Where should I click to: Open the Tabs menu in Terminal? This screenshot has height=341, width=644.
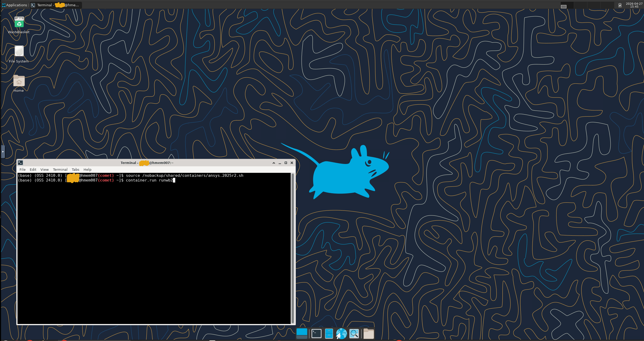[x=75, y=169]
